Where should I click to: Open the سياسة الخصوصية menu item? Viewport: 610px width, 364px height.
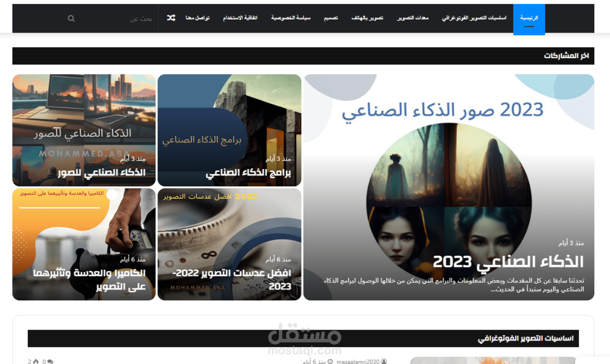point(291,18)
